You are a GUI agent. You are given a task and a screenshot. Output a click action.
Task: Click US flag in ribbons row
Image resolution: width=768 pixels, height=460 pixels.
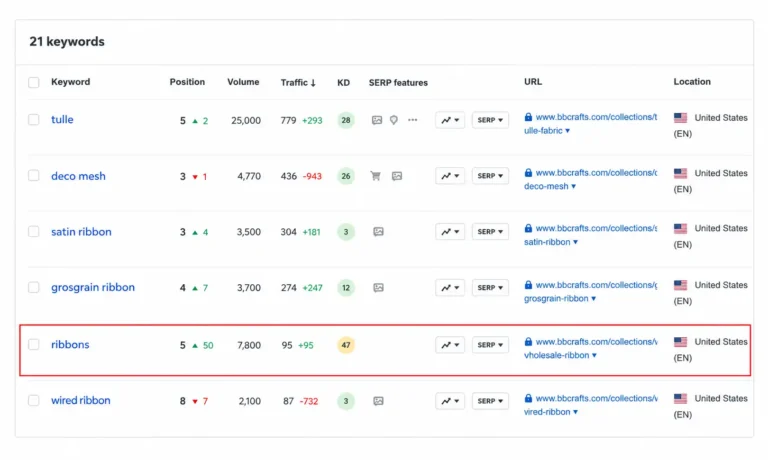pyautogui.click(x=680, y=342)
